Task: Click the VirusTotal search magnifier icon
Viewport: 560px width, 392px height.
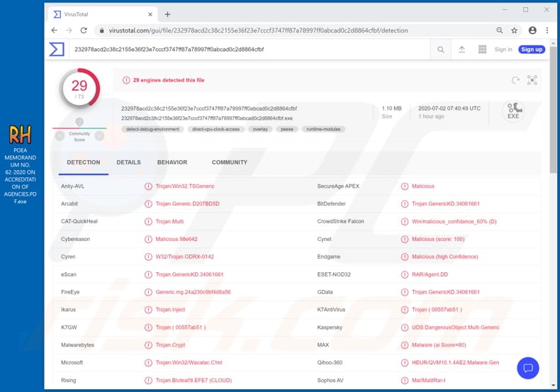Action: (441, 50)
